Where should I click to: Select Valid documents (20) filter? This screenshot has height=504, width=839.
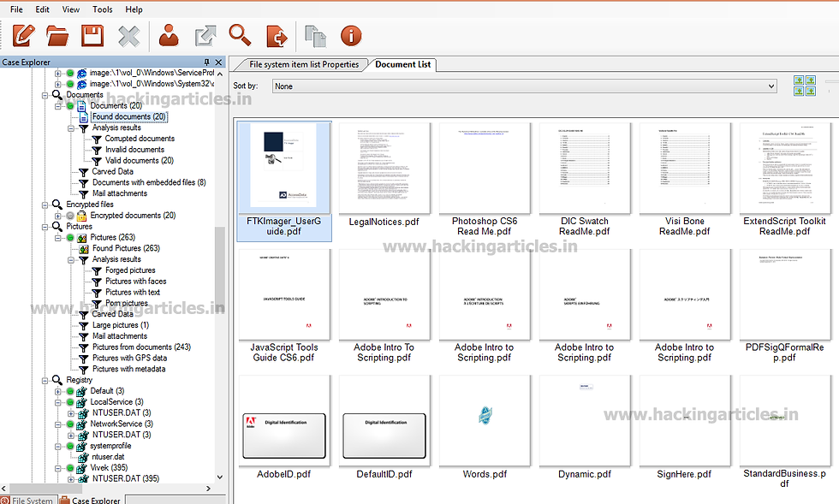coord(139,161)
